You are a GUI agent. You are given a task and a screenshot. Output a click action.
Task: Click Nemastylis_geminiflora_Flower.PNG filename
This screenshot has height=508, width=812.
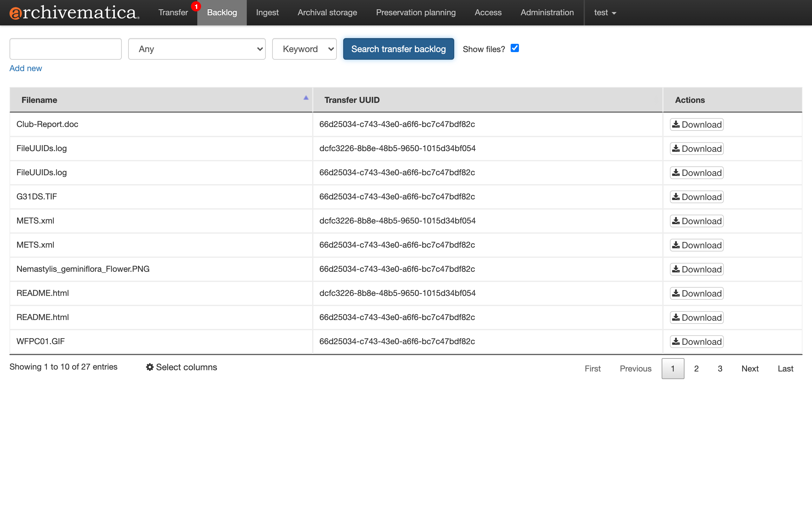click(83, 269)
